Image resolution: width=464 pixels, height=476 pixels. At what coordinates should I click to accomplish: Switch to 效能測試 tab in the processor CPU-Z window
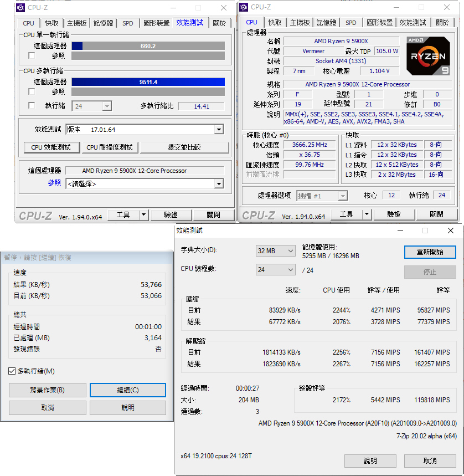(413, 23)
